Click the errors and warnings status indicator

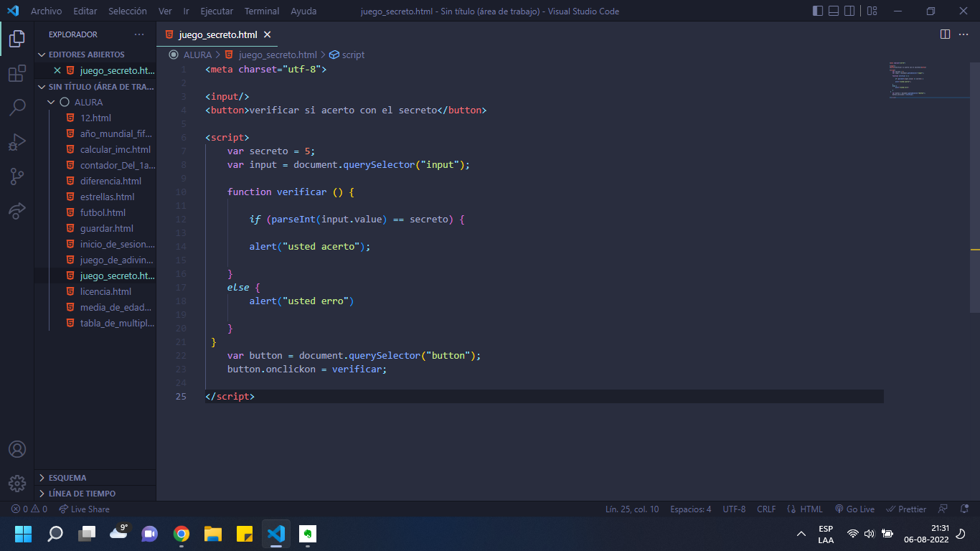(29, 509)
